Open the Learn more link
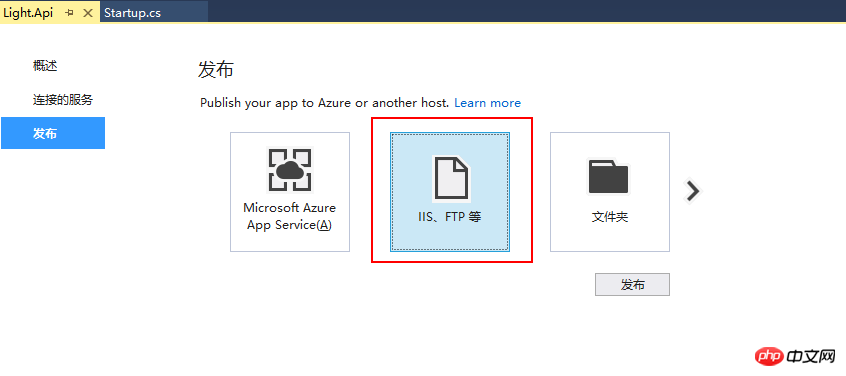Screen dimensions: 846x376 [x=488, y=103]
